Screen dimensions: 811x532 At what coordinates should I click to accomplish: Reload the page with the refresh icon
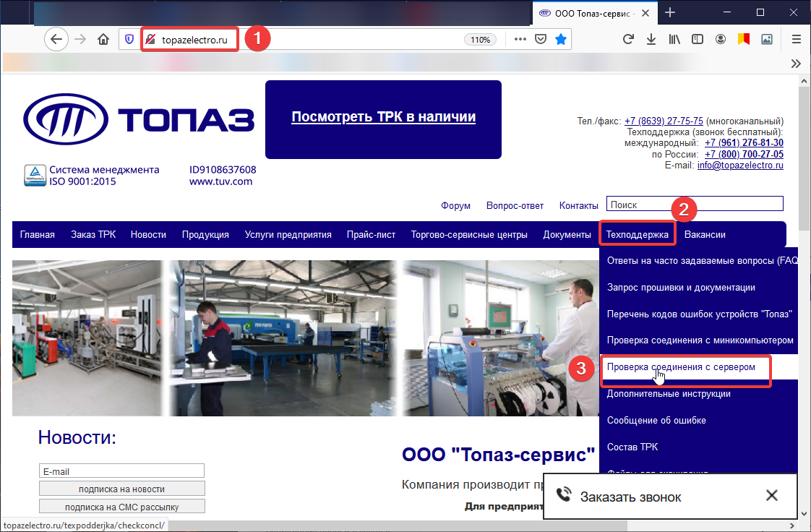click(628, 39)
